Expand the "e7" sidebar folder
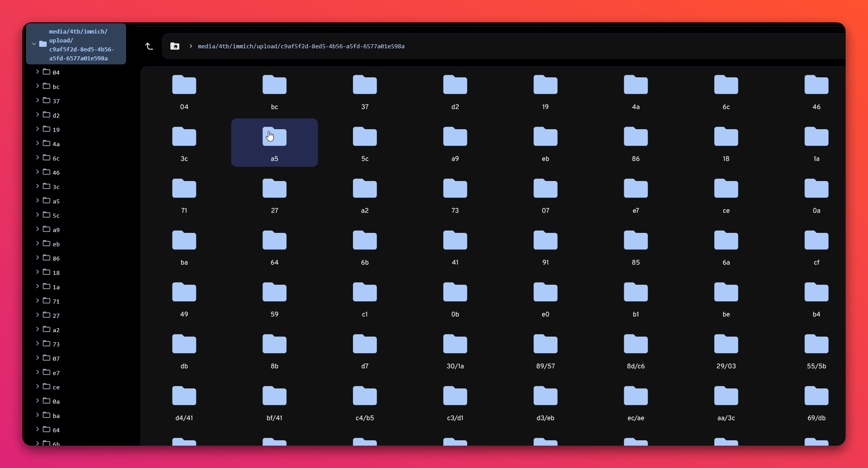The image size is (868, 468). [37, 372]
